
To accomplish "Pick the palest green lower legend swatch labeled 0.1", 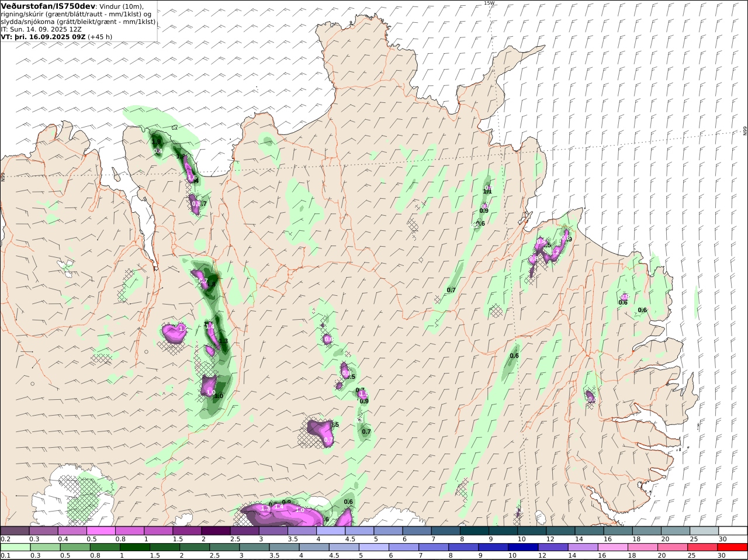I will click(15, 548).
